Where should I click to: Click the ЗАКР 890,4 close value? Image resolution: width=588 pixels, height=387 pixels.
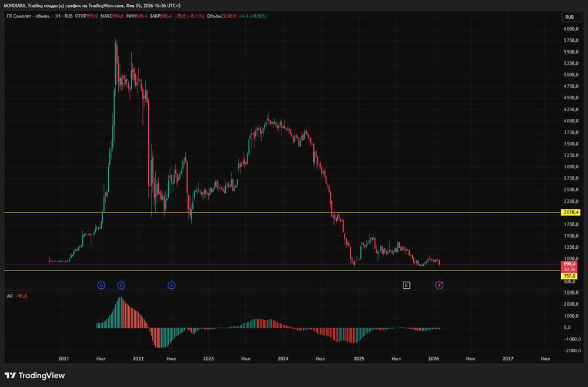[x=161, y=16]
